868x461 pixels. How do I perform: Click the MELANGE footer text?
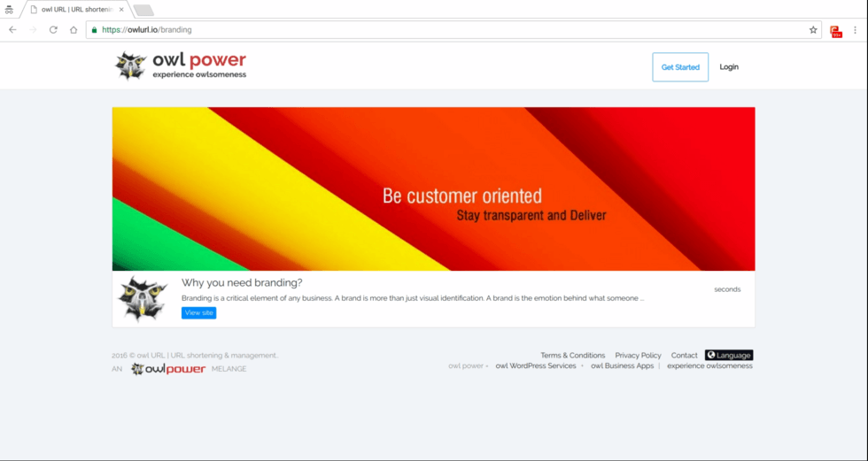(229, 369)
